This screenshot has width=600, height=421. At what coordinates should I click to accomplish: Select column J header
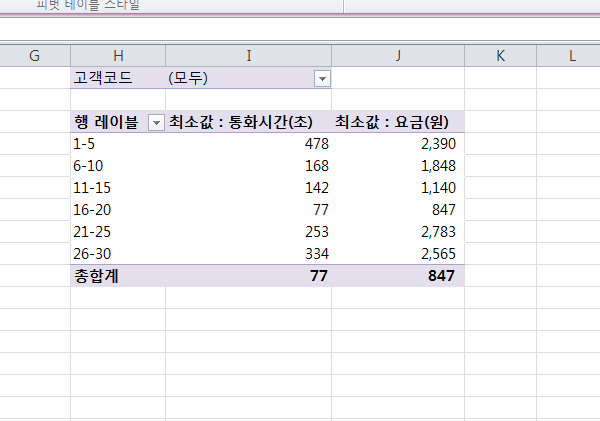pyautogui.click(x=398, y=55)
